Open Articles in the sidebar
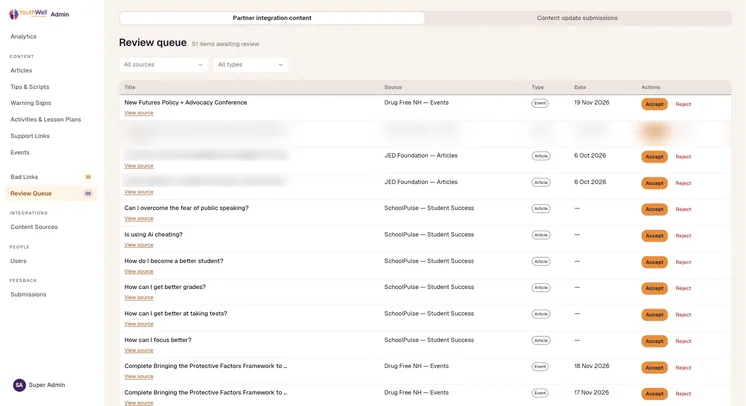746x406 pixels. pyautogui.click(x=21, y=70)
